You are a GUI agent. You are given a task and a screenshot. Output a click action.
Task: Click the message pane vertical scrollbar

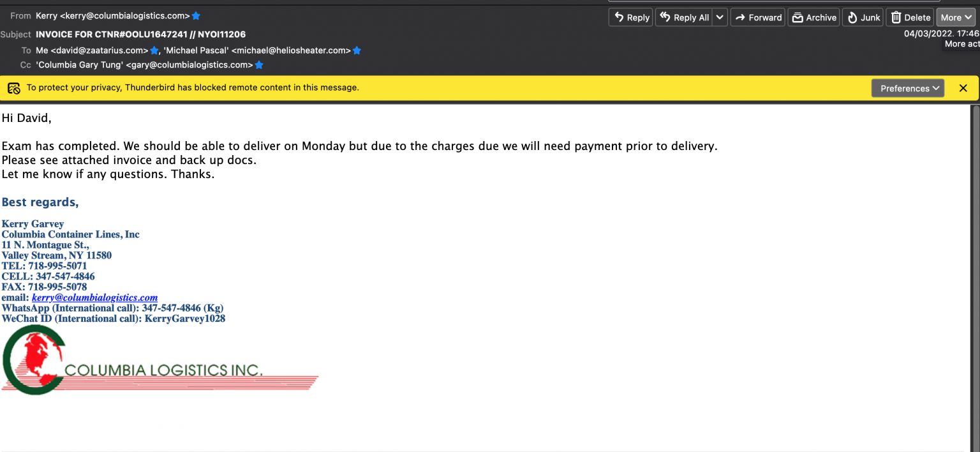tap(974, 275)
